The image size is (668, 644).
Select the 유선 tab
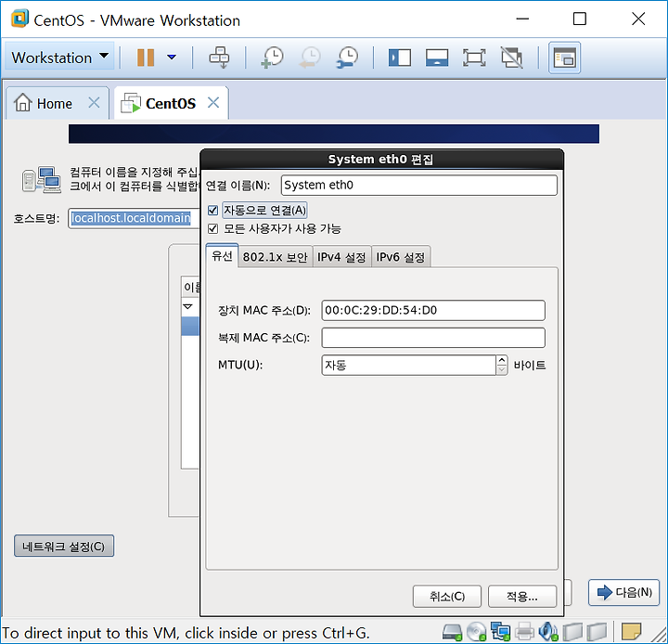pyautogui.click(x=222, y=256)
